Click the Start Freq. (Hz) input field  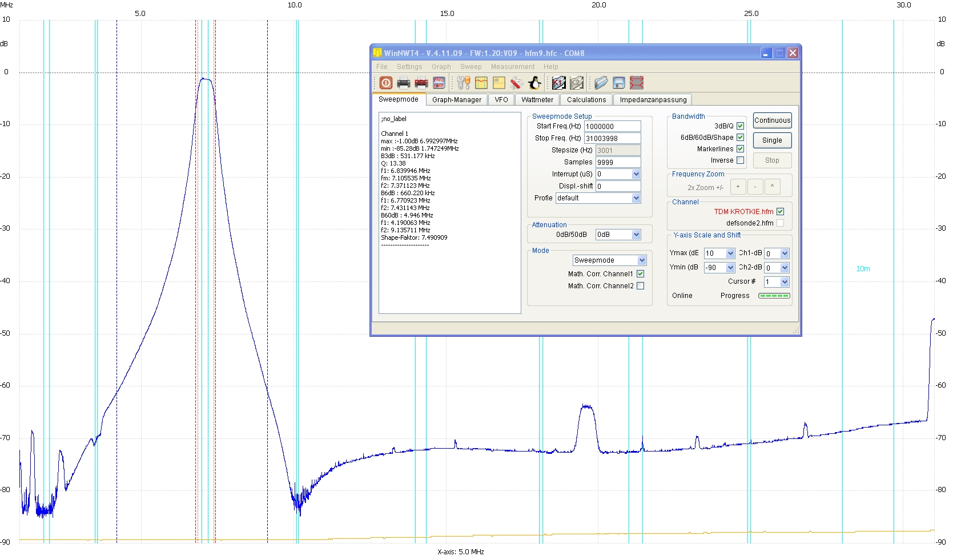[x=612, y=127]
